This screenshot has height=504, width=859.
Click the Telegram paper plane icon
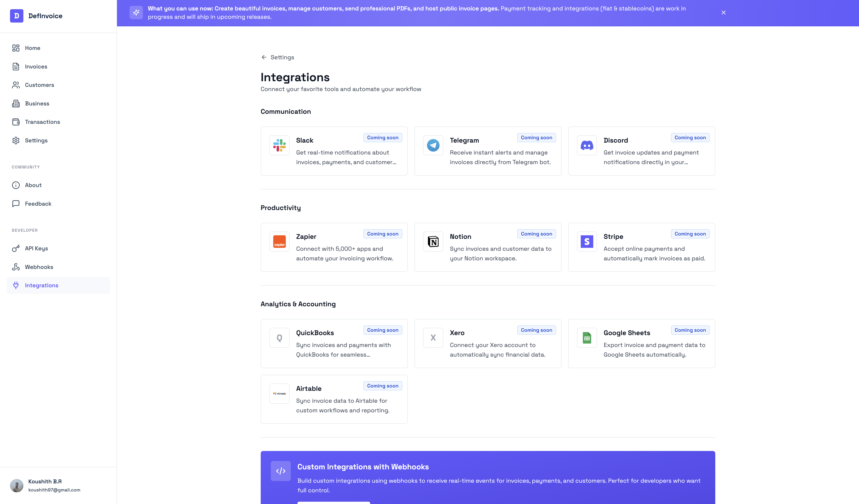433,145
